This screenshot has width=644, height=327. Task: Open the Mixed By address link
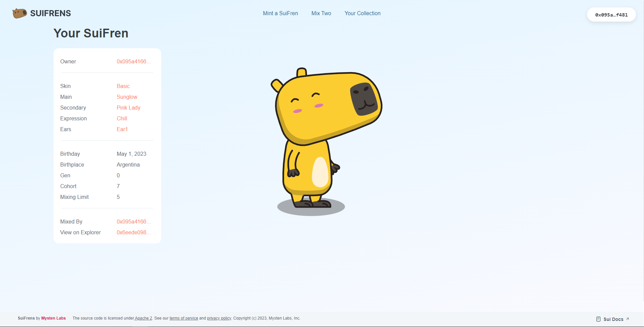pyautogui.click(x=133, y=222)
